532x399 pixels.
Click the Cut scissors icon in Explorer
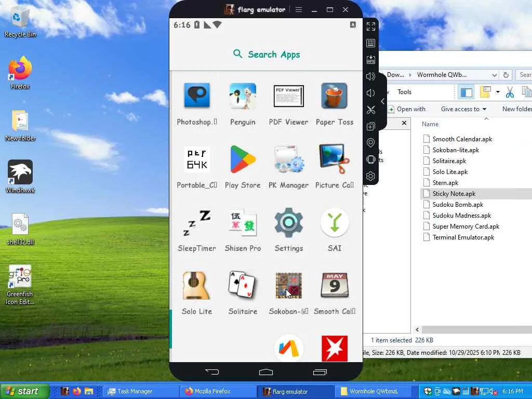(510, 92)
